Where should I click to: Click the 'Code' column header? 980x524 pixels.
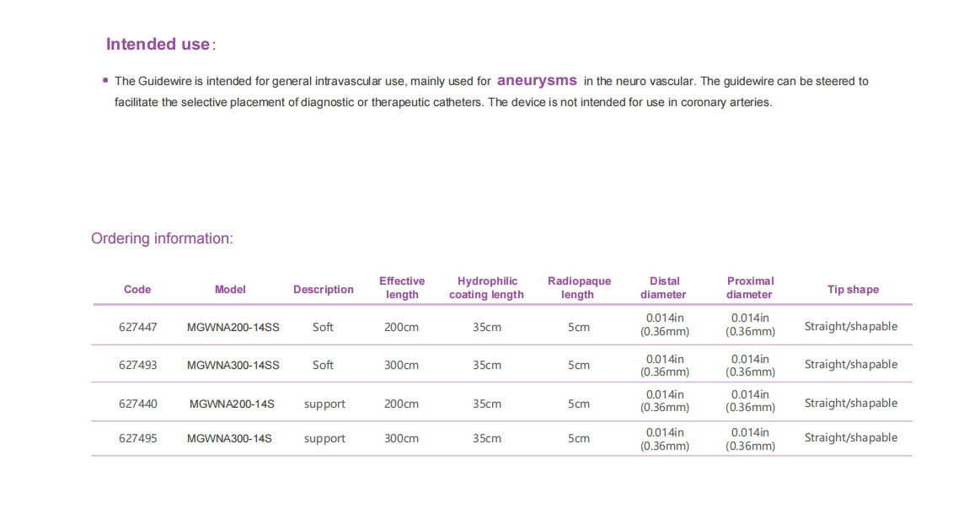point(137,289)
